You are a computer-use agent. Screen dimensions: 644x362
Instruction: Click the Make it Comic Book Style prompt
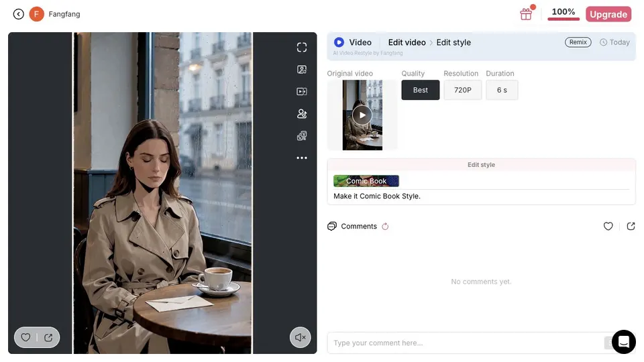tap(377, 196)
